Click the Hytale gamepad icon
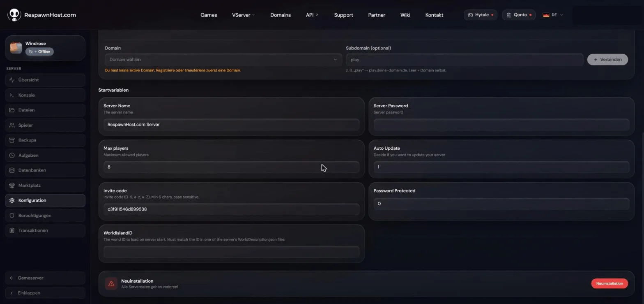Screen dimensions: 644x304 (x=471, y=15)
